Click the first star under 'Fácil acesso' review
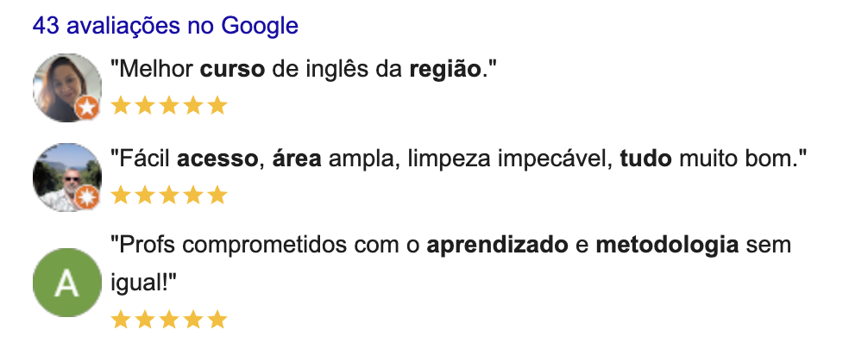This screenshot has height=355, width=868. click(x=120, y=195)
